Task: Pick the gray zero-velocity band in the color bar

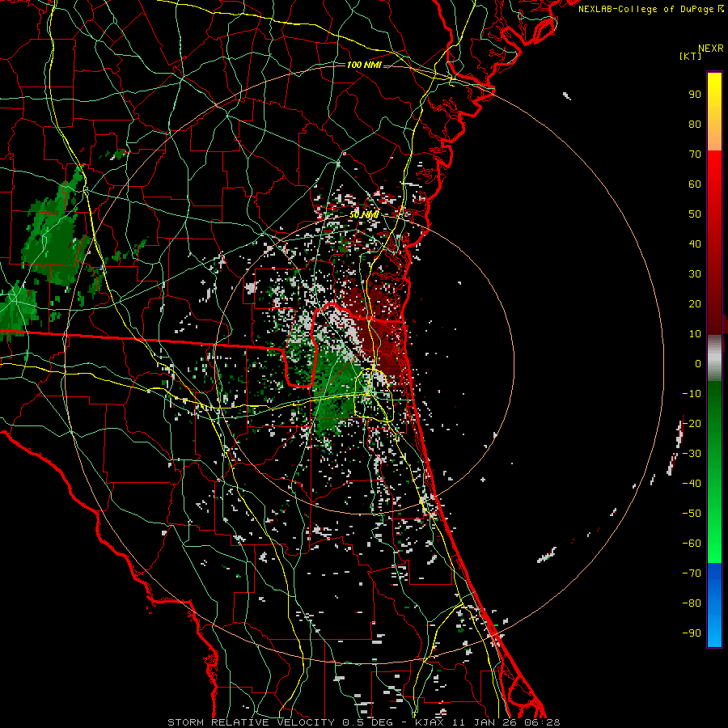Action: tap(714, 358)
